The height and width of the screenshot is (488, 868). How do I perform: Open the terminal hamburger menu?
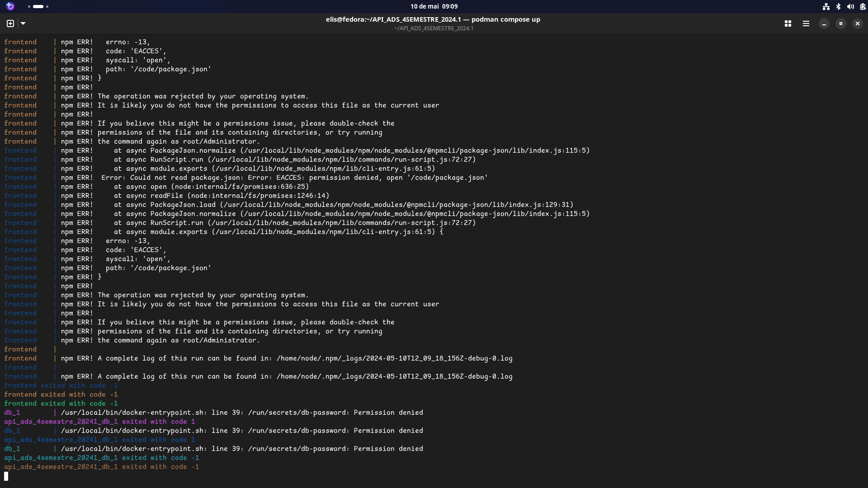pyautogui.click(x=806, y=23)
